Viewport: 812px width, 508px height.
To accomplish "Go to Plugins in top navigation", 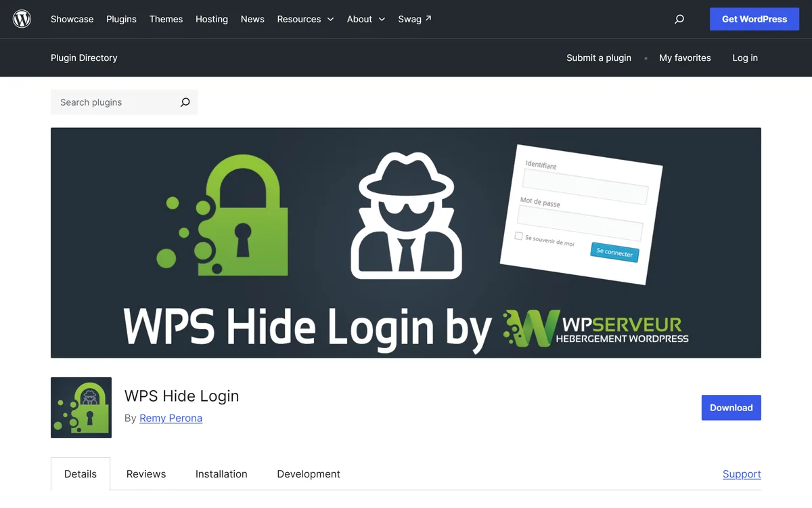I will (x=121, y=19).
